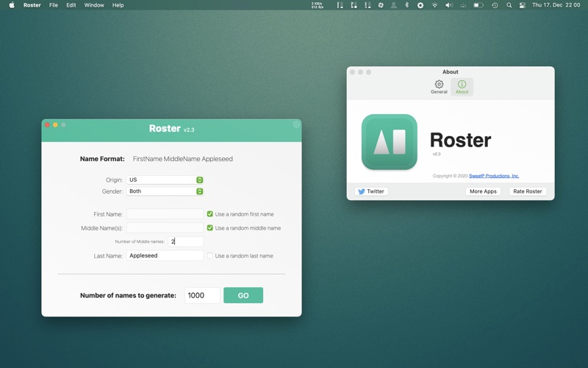
Task: Open the File menu
Action: [x=54, y=5]
